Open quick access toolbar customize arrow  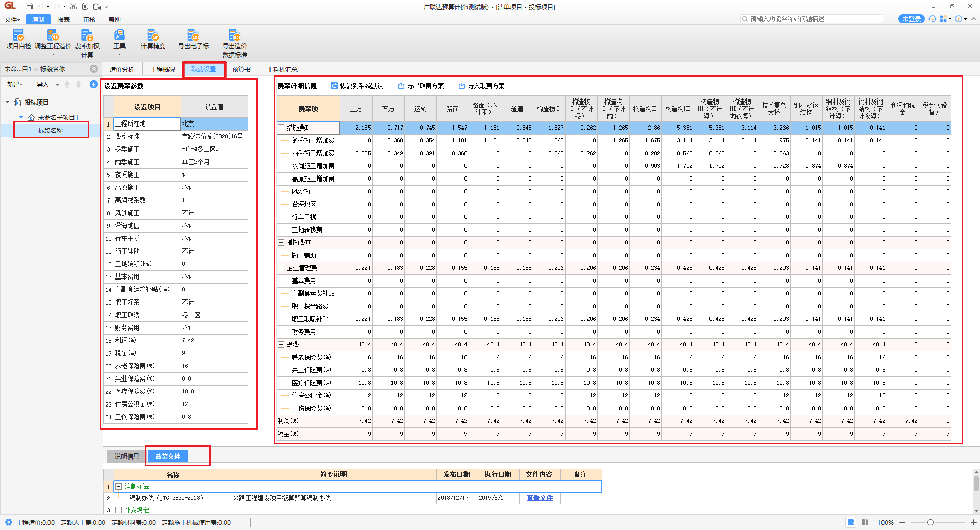[106, 7]
